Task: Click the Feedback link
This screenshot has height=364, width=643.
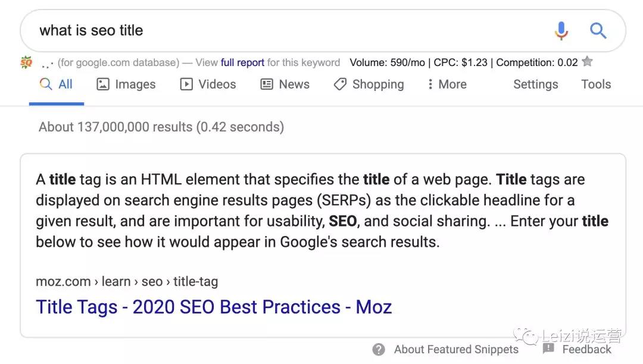Action: pos(586,349)
